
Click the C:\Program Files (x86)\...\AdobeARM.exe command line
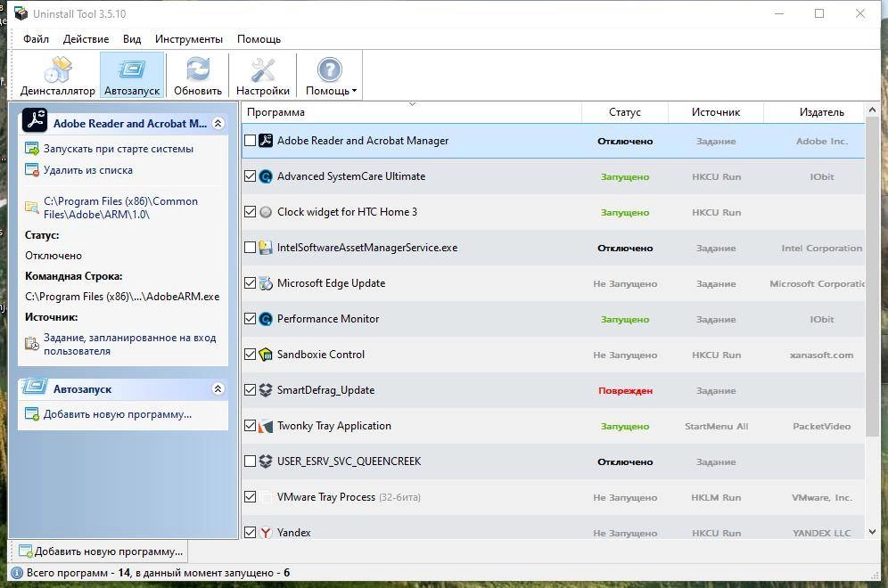pyautogui.click(x=122, y=297)
